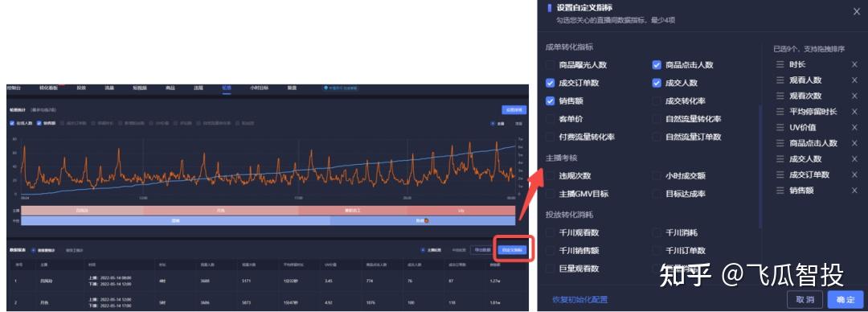Click the drag handle beside selected 商品点击人数

(x=780, y=143)
